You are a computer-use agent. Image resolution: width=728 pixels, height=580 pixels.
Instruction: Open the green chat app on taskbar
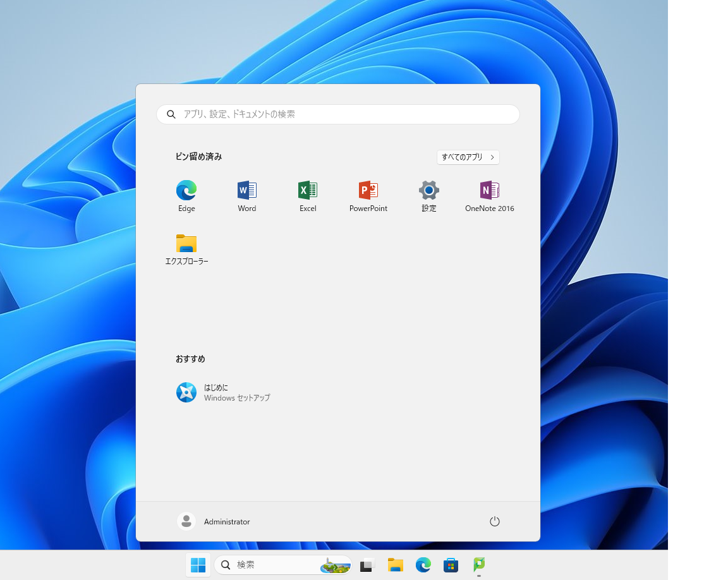coord(478,565)
